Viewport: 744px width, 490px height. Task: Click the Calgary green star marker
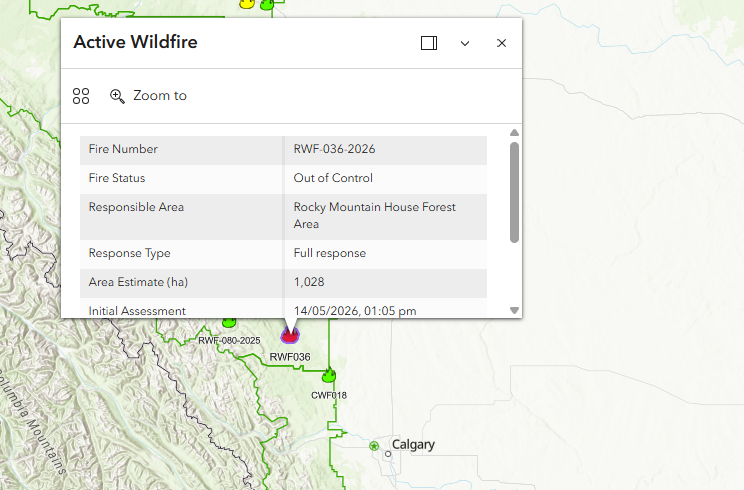[x=374, y=446]
